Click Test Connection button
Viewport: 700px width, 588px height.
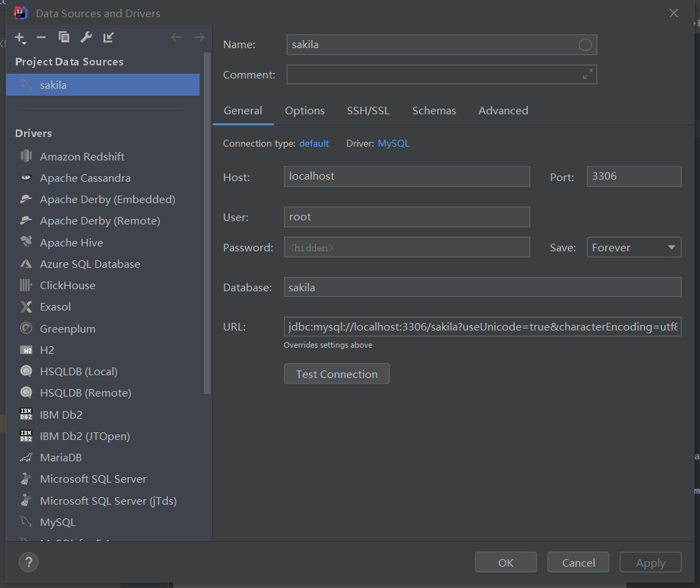point(337,374)
